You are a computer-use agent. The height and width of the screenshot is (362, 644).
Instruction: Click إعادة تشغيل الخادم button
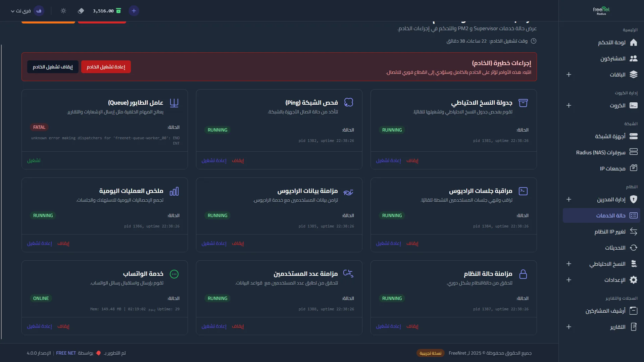pos(106,66)
